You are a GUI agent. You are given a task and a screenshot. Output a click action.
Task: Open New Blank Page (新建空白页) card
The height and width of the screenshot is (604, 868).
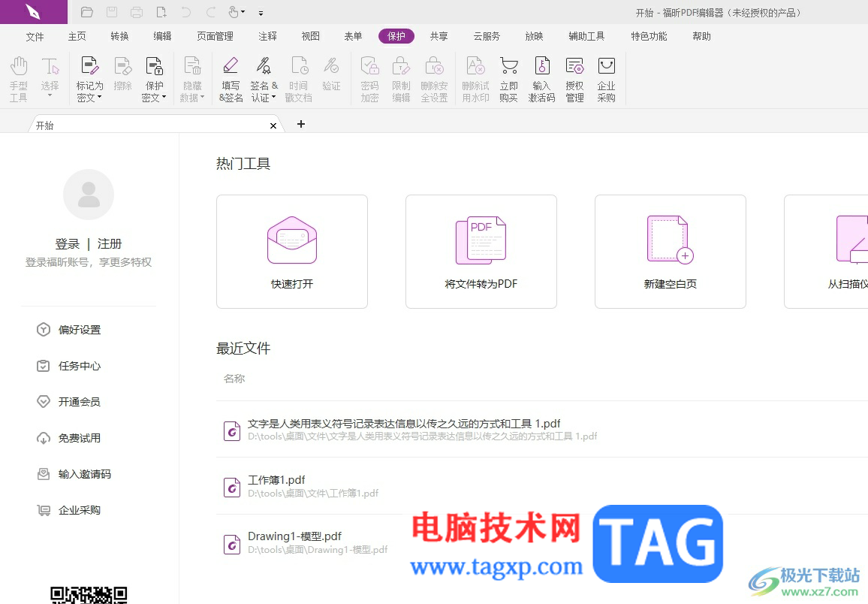[x=671, y=252]
